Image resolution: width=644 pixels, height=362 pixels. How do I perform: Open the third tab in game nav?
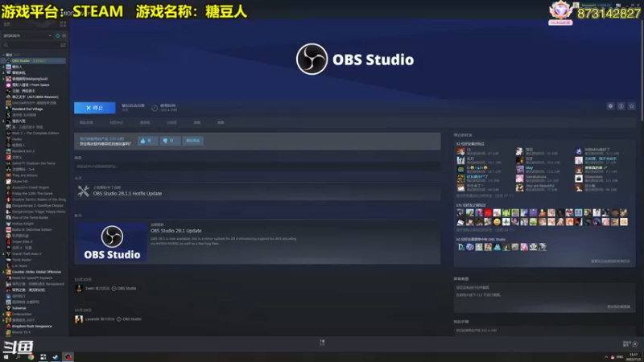[145, 122]
